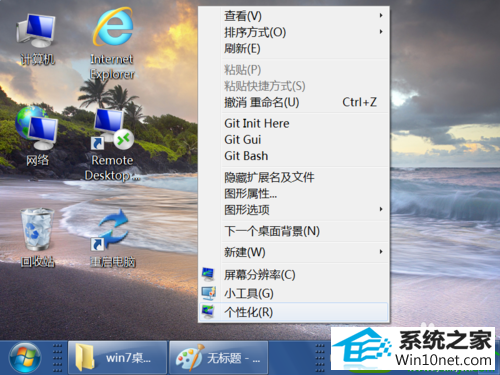Image resolution: width=500 pixels, height=375 pixels.
Task: Click the greyed 粘贴快捷方式(S) entry
Action: click(293, 86)
